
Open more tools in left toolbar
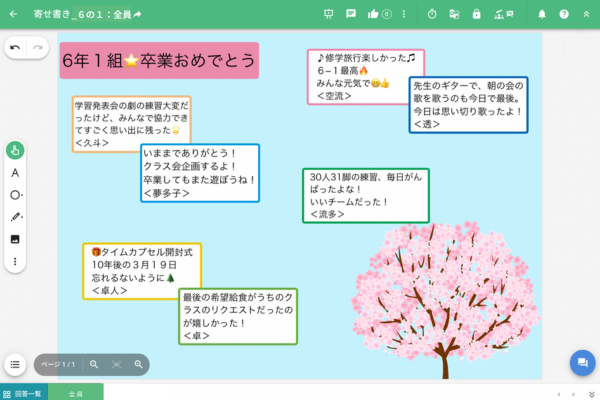click(x=15, y=261)
